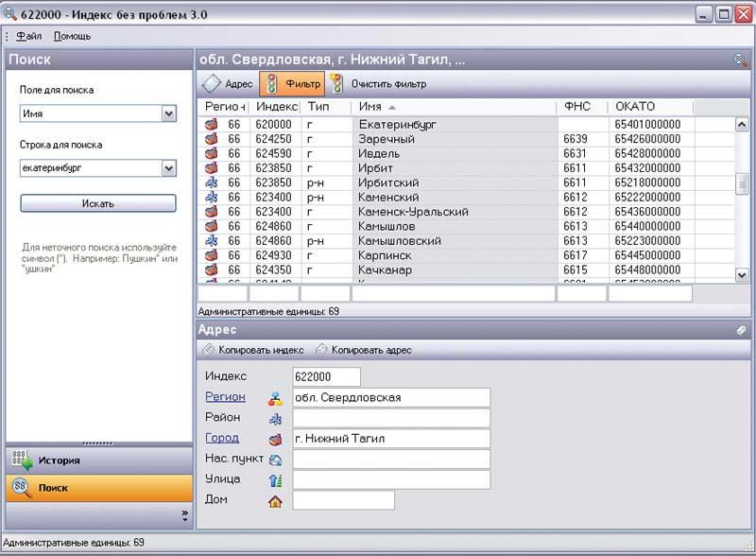Click Копировать индекс icon

coord(209,350)
